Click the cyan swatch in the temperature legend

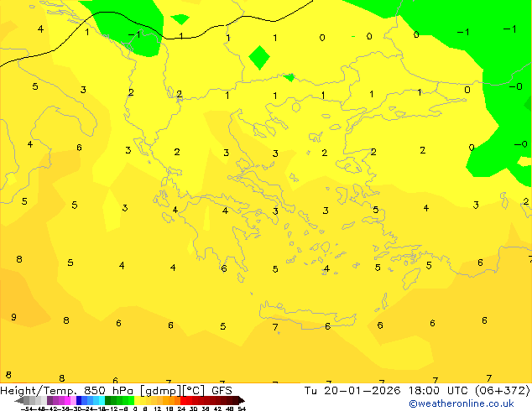[102, 400]
